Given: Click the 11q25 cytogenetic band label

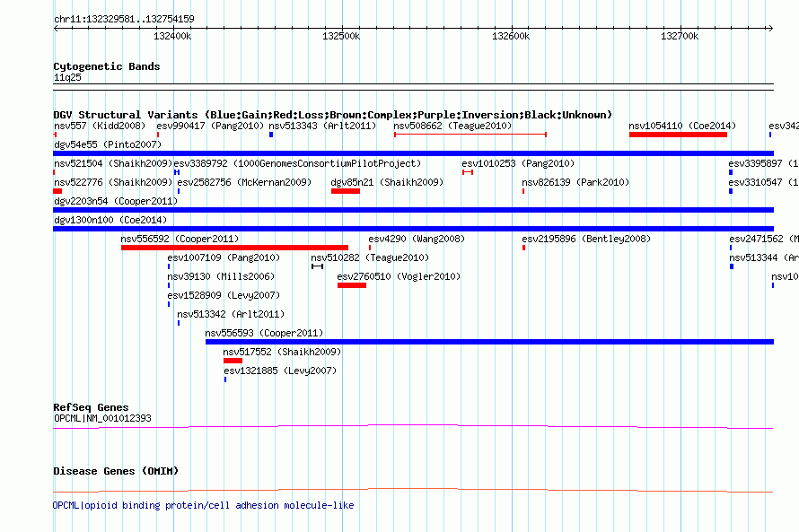Looking at the screenshot, I should pos(67,77).
